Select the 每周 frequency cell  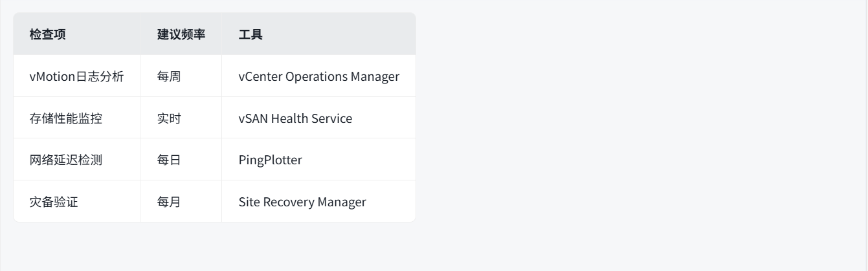tap(181, 76)
